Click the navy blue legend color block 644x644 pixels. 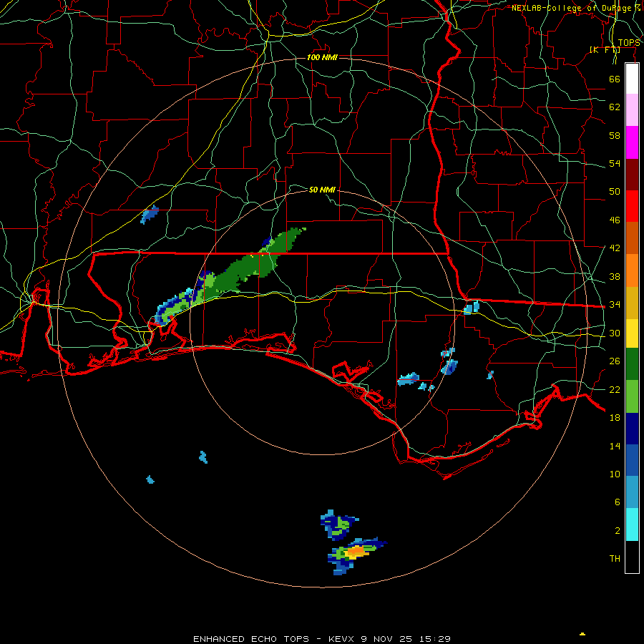[x=632, y=429]
